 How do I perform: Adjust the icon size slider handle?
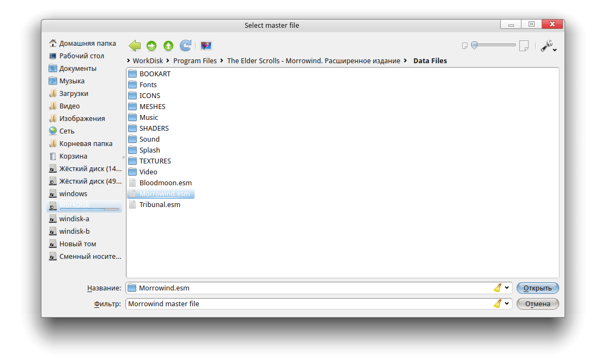pyautogui.click(x=475, y=45)
